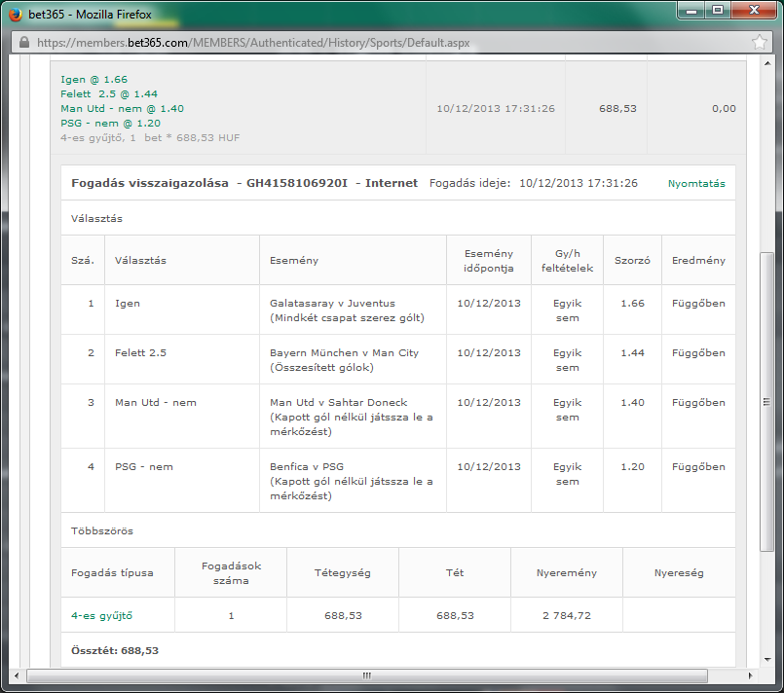Open the Felett 2.5 @ 1.44 link

click(109, 94)
